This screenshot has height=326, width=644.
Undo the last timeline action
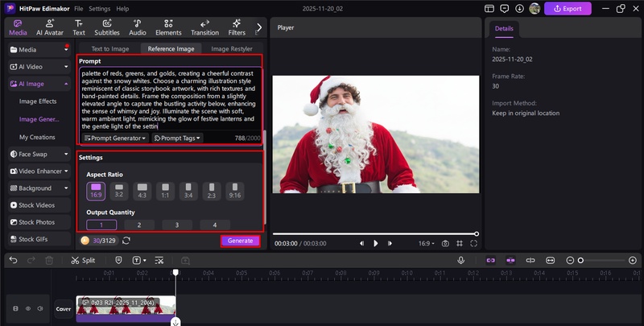pyautogui.click(x=13, y=260)
